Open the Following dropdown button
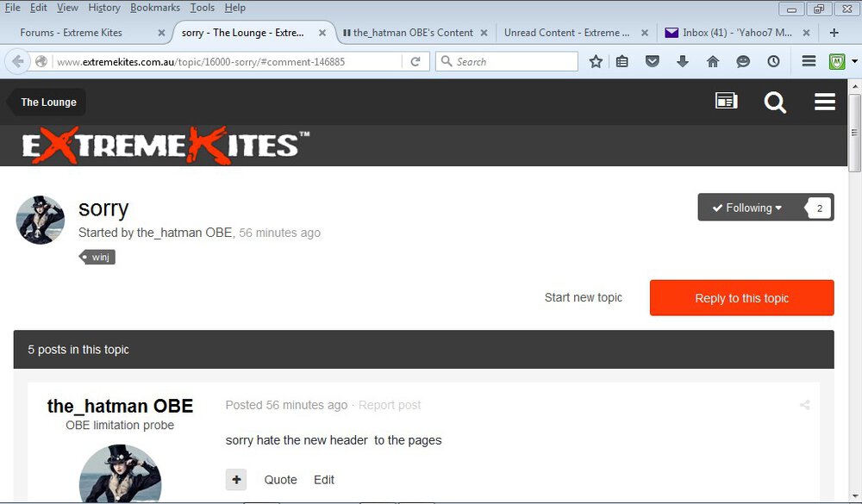 tap(747, 208)
